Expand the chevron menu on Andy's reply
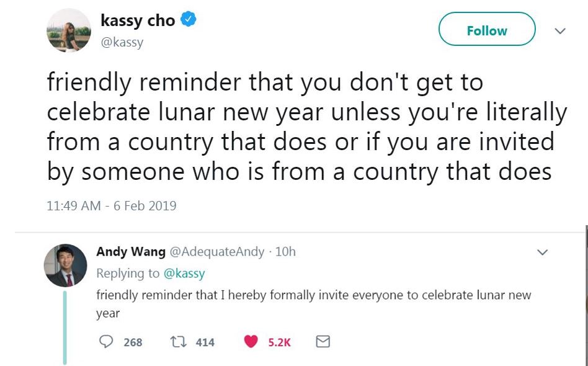Screen dimensions: 588x366 click(542, 252)
